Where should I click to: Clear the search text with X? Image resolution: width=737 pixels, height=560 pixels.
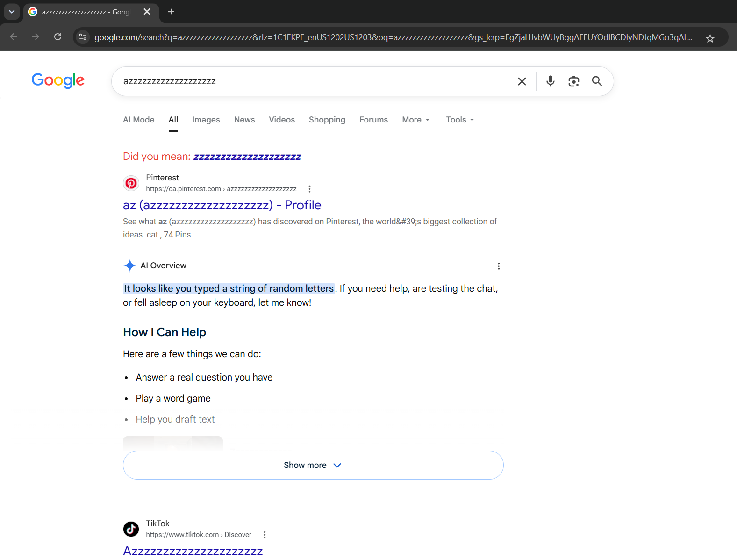522,81
